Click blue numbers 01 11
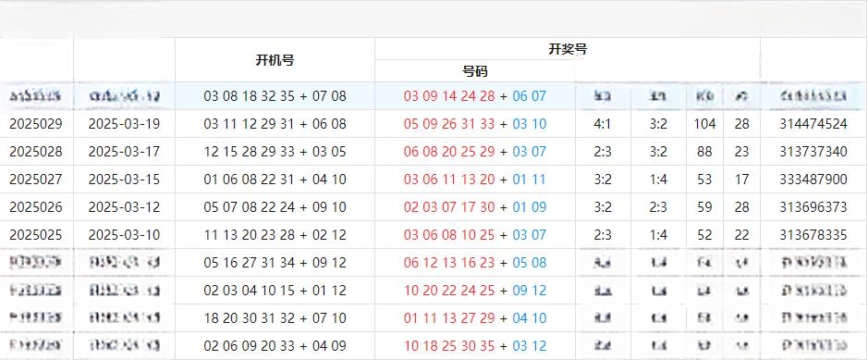The height and width of the screenshot is (360, 868). (x=530, y=180)
